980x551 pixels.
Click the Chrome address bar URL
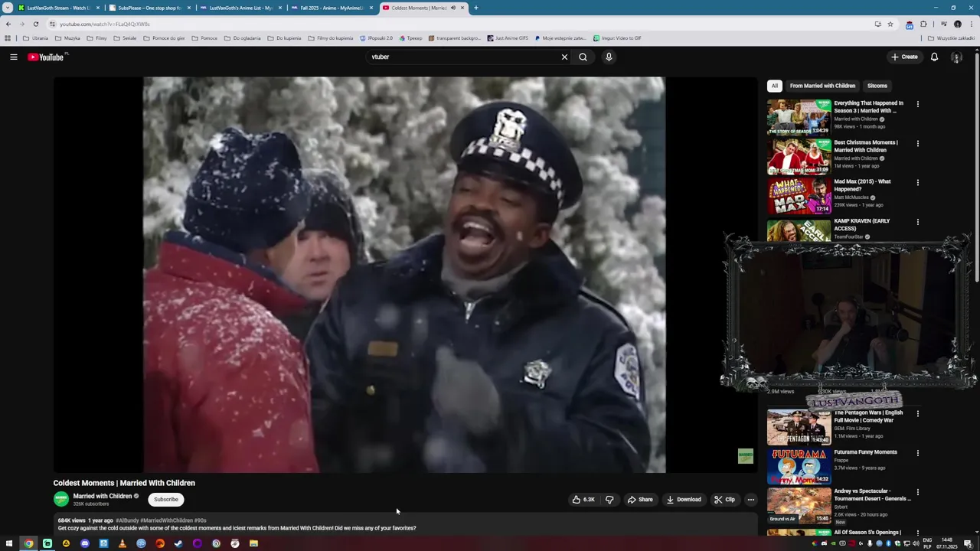tap(105, 24)
